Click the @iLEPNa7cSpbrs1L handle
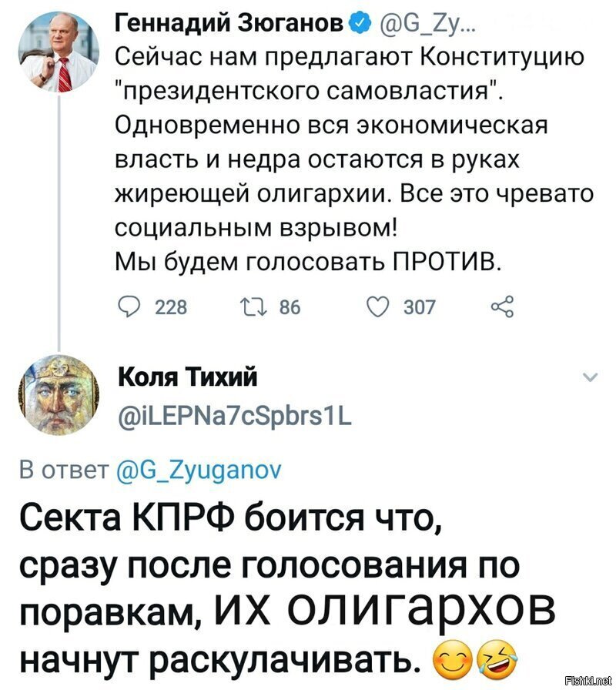616x690 pixels. click(x=235, y=415)
